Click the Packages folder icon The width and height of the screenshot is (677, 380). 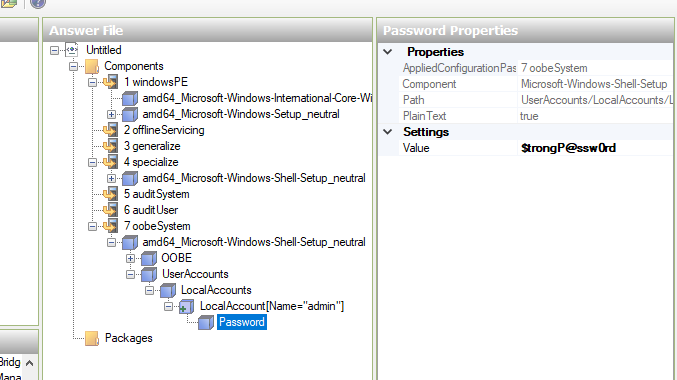coord(92,339)
